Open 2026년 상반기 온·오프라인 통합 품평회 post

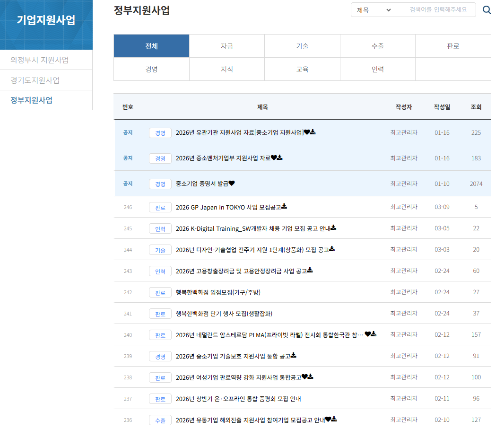click(x=238, y=399)
